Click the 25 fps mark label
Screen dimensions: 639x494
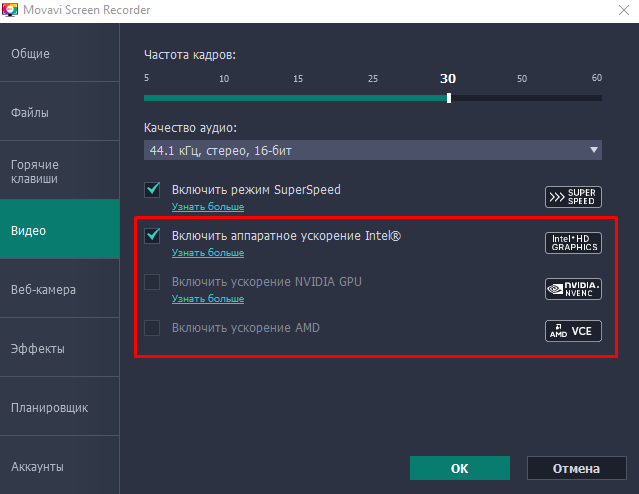373,79
